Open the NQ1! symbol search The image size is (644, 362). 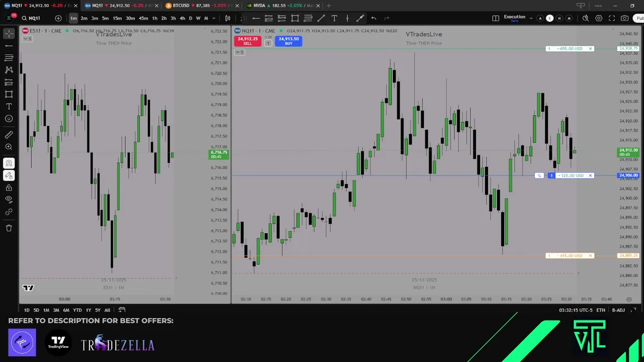(31, 18)
